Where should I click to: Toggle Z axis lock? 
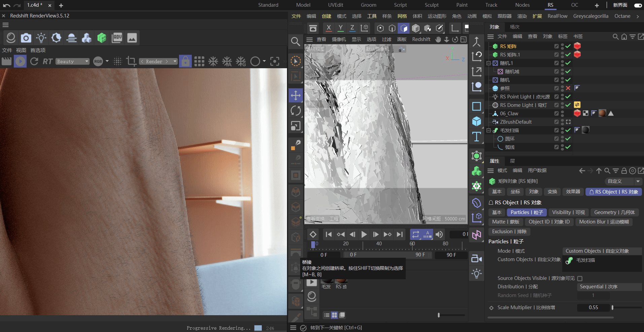coord(352,28)
